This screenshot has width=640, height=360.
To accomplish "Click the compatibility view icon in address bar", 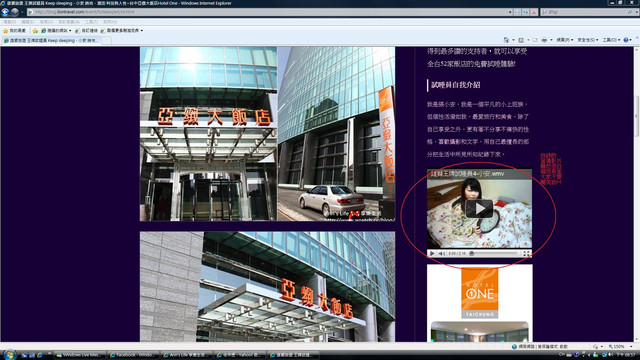I will tap(518, 12).
